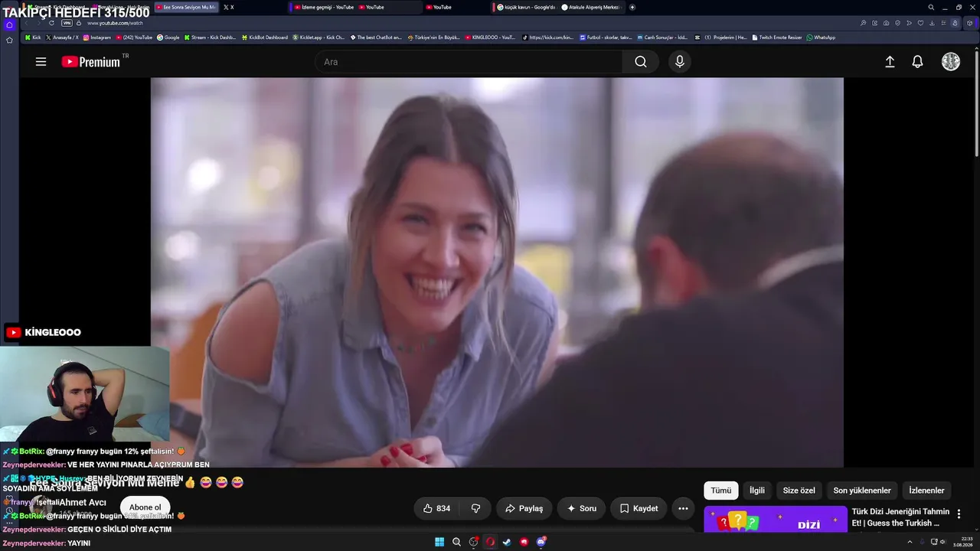This screenshot has height=551, width=980.
Task: Click the 'Abone ol' subscribe button
Action: point(145,507)
